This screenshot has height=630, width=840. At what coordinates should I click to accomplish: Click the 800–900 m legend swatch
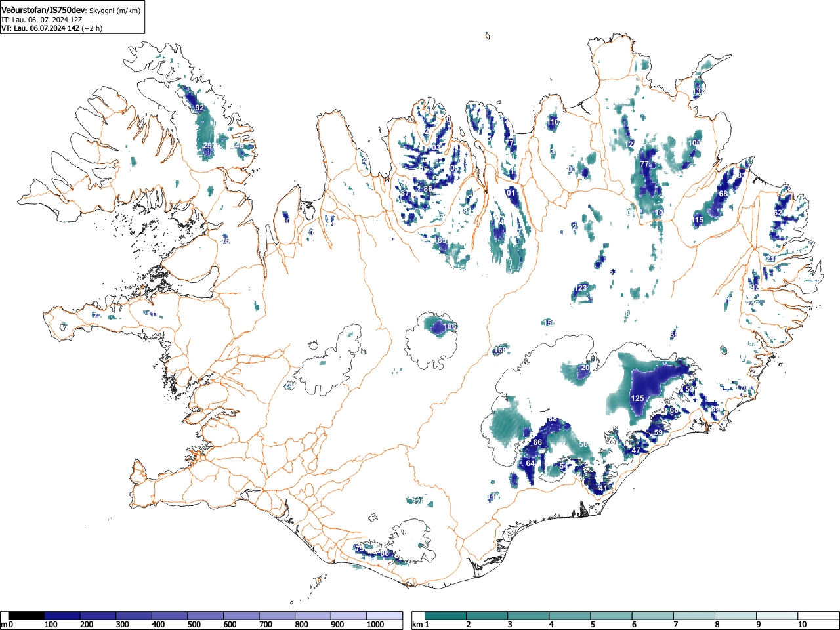(x=313, y=616)
